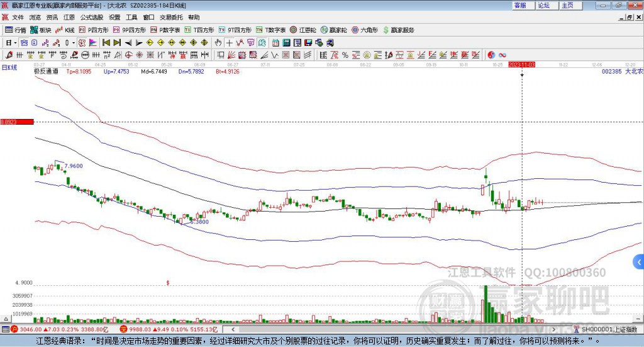
Task: Open the 帮助 menu
Action: (x=194, y=17)
